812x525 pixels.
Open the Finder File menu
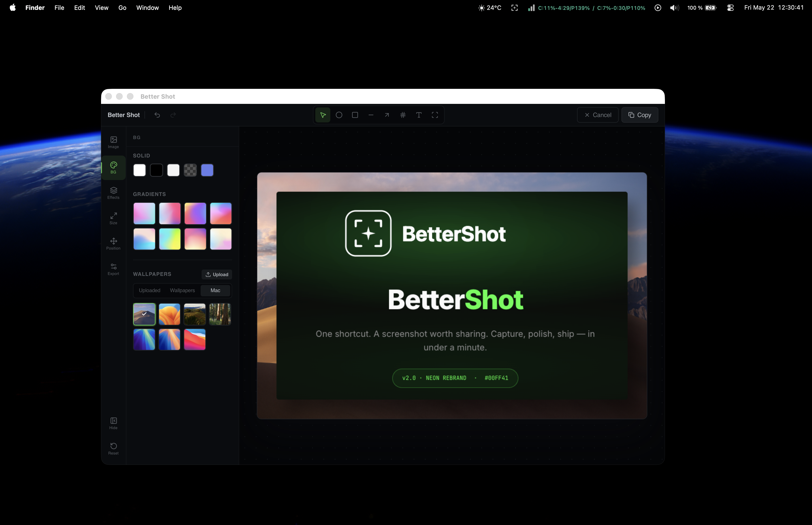(59, 8)
